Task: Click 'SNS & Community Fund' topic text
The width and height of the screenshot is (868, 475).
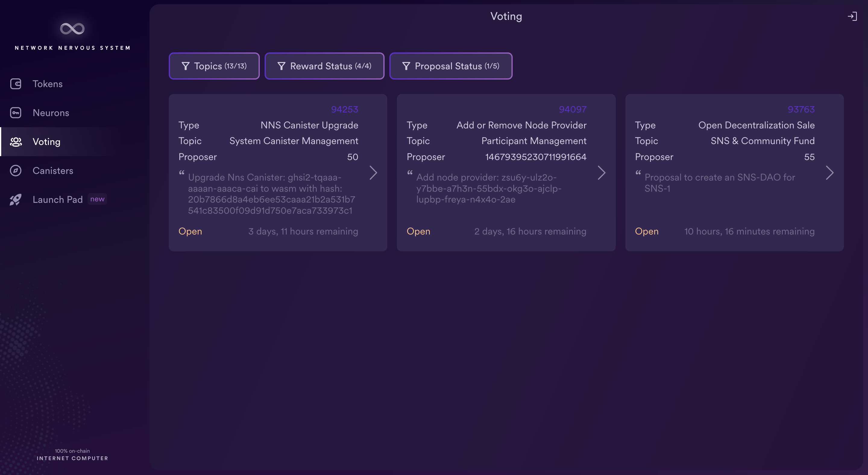Action: pos(763,141)
